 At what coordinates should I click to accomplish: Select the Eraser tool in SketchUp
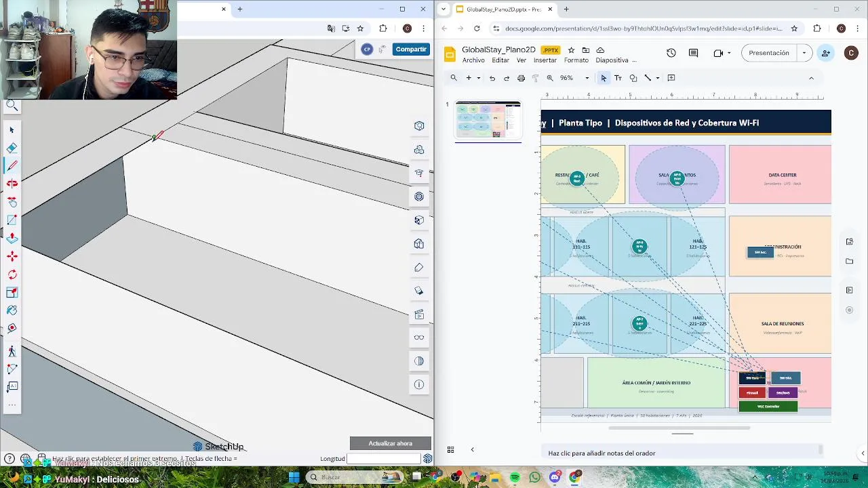pos(12,148)
